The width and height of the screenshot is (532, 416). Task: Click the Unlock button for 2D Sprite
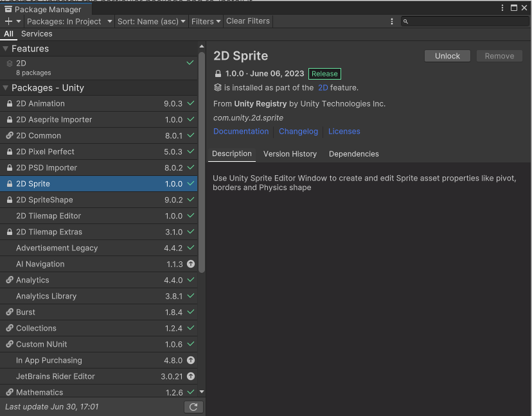pos(447,56)
